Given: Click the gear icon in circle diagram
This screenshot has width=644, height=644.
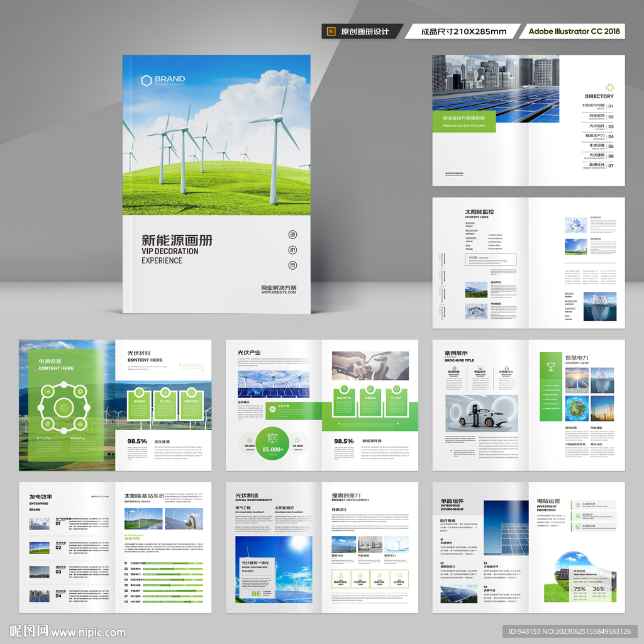Looking at the screenshot, I should click(x=64, y=408).
